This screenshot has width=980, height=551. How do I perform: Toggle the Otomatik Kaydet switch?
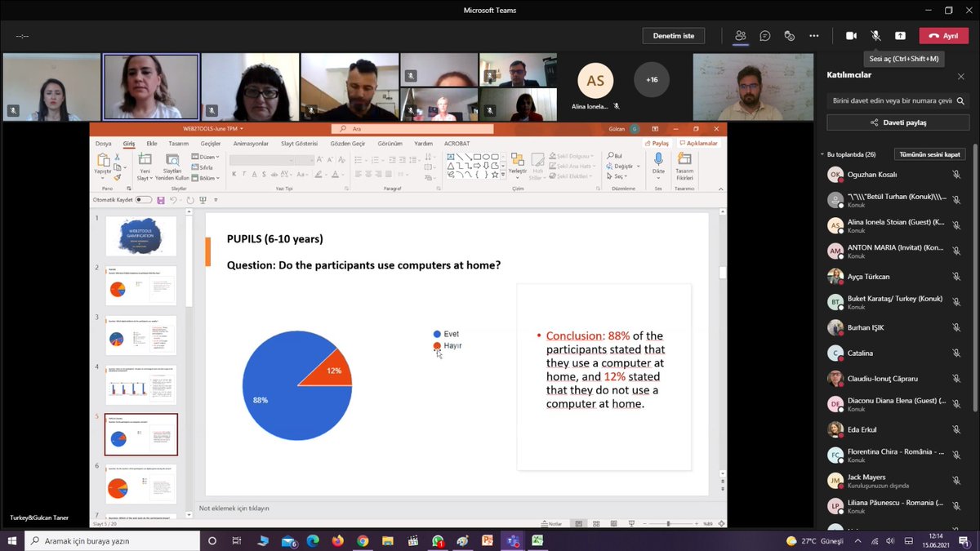(x=144, y=200)
